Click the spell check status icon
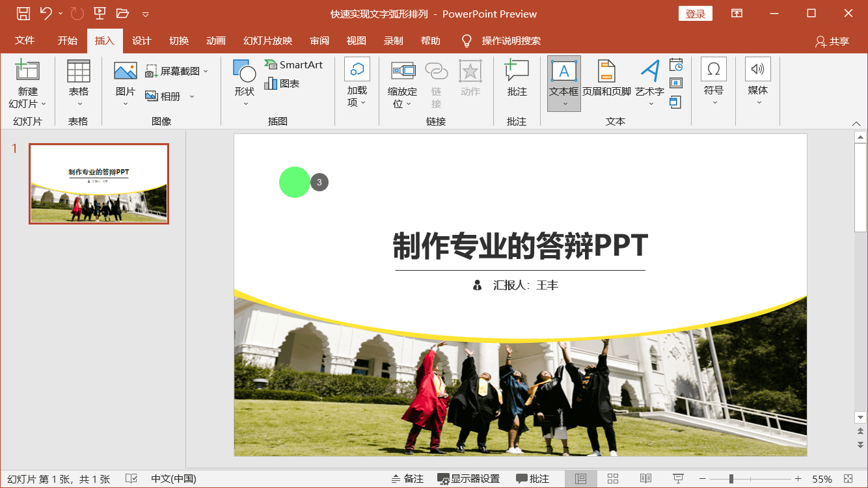The height and width of the screenshot is (488, 868). tap(131, 479)
